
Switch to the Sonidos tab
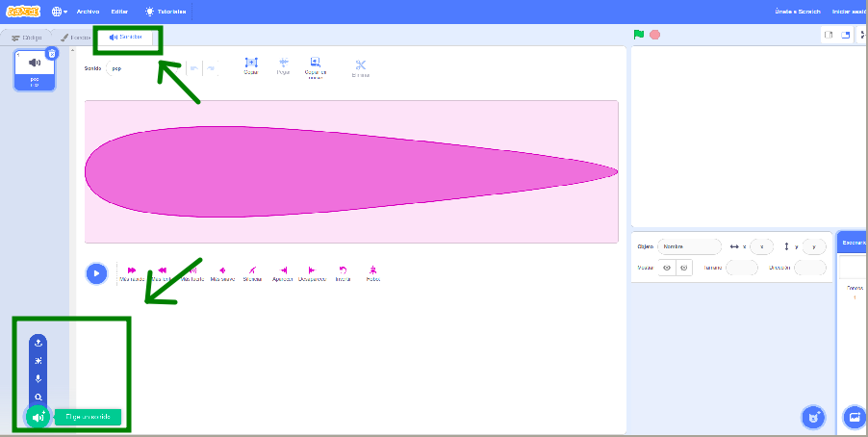pyautogui.click(x=126, y=38)
